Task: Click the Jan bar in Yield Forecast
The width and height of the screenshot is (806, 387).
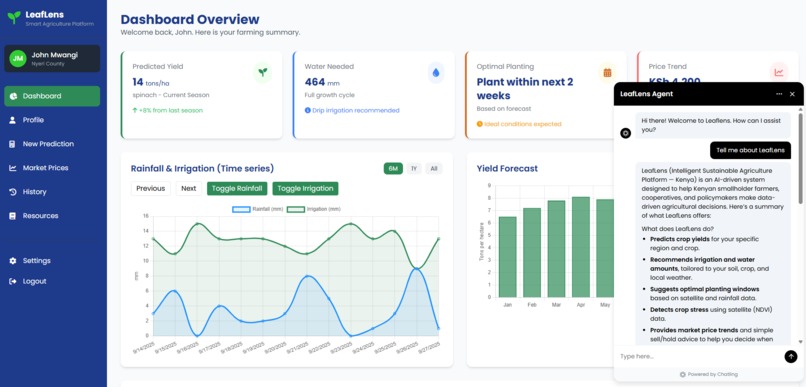Action: [x=507, y=257]
